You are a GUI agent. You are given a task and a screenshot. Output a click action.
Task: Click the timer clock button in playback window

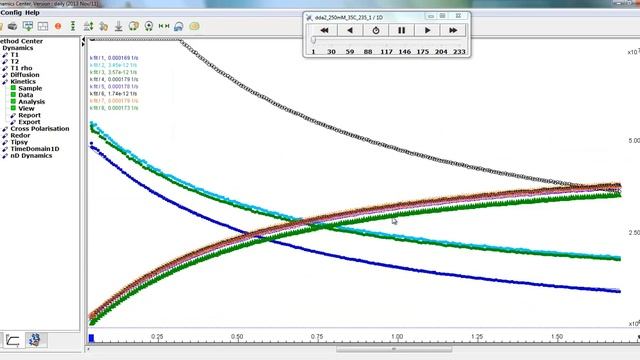coord(376,30)
